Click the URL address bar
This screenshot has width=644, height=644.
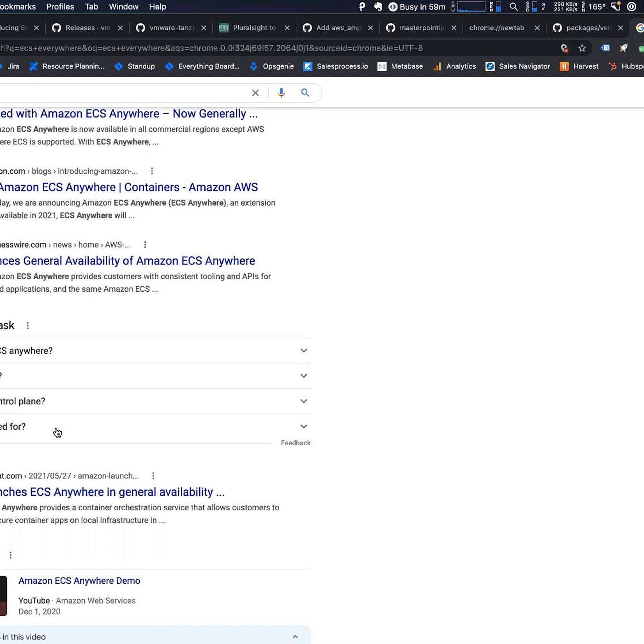[x=276, y=48]
